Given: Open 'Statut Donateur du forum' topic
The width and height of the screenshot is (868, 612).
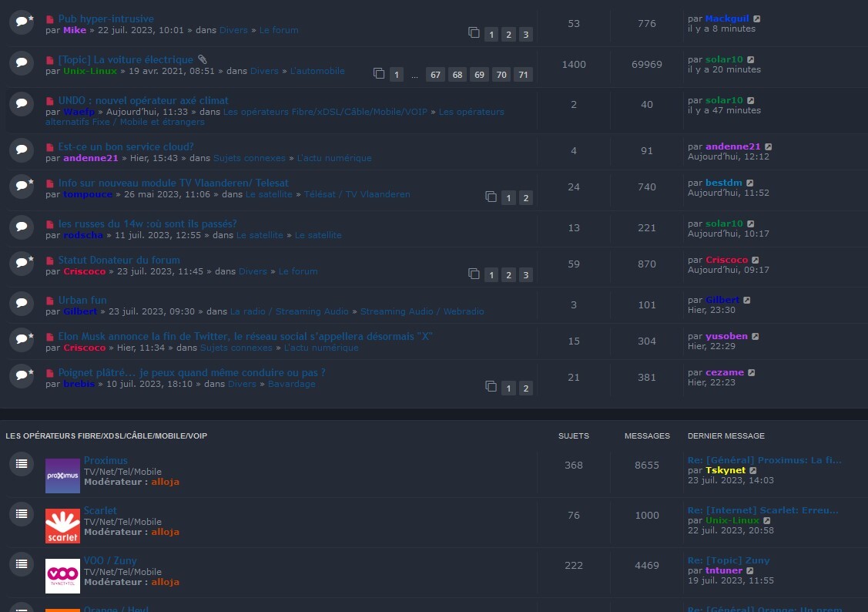Looking at the screenshot, I should point(119,261).
